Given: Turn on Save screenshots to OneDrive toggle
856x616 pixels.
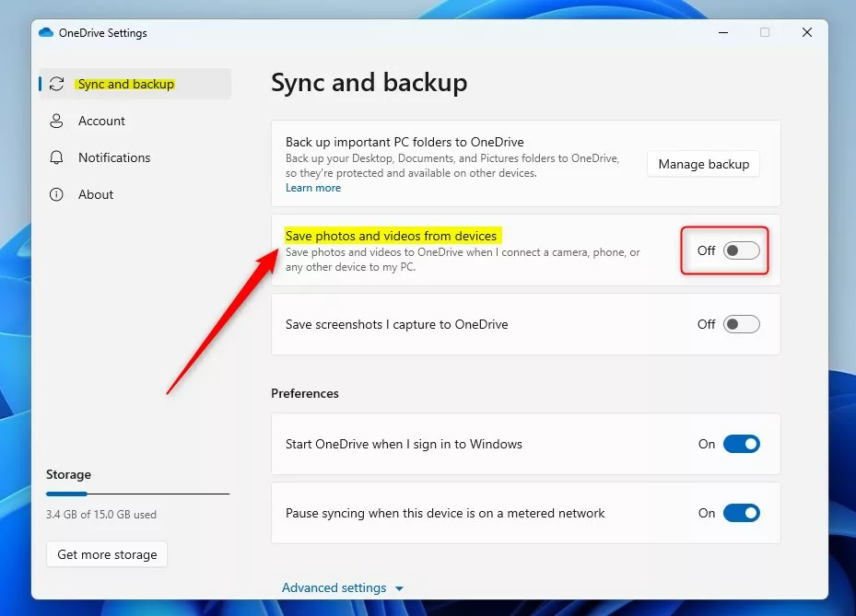Looking at the screenshot, I should (741, 324).
